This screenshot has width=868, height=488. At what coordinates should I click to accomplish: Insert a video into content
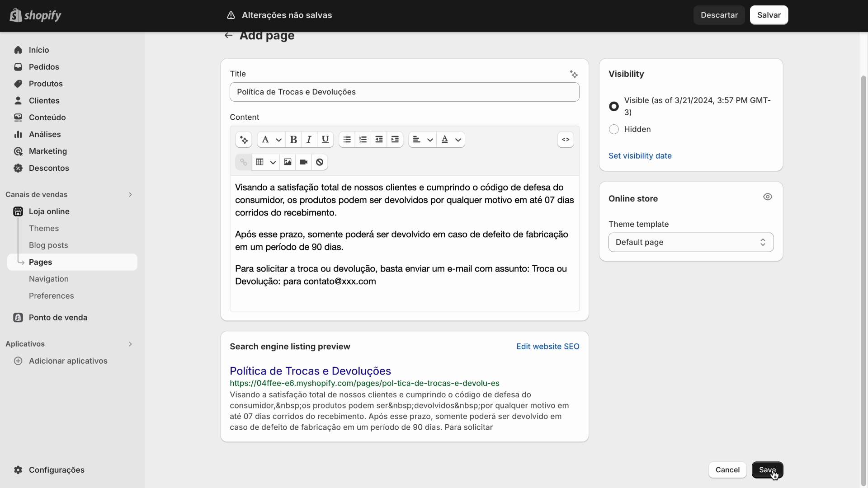pos(304,162)
